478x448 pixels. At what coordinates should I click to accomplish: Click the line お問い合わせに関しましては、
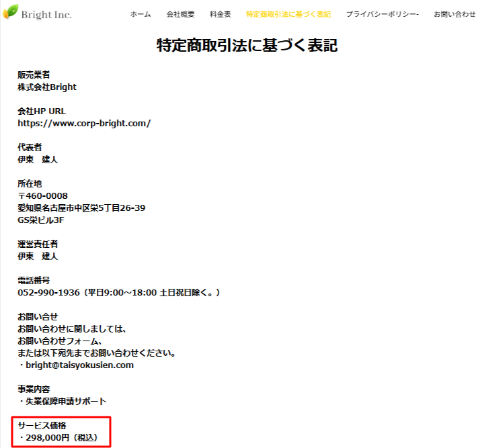click(x=72, y=329)
